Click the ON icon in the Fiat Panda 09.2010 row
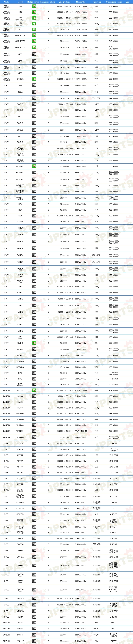This screenshot has width=133, height=644. coord(34,248)
